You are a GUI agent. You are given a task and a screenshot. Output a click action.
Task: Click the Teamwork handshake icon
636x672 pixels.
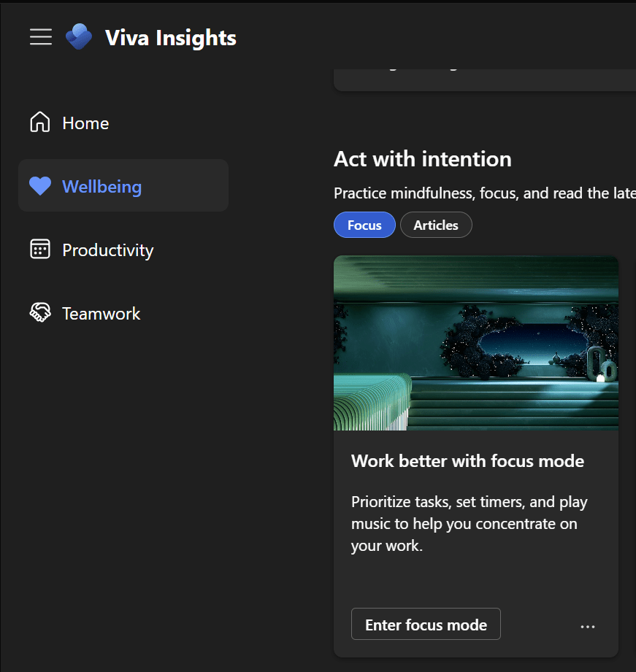tap(39, 313)
